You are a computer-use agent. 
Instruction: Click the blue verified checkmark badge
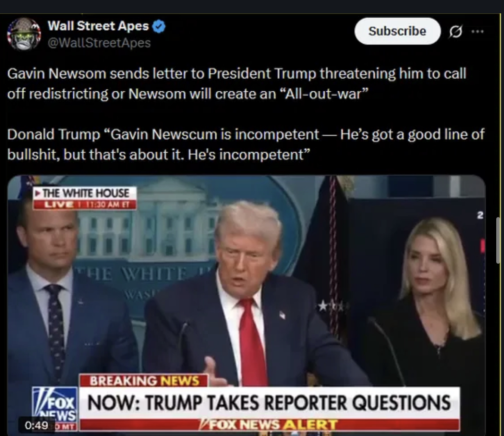159,26
